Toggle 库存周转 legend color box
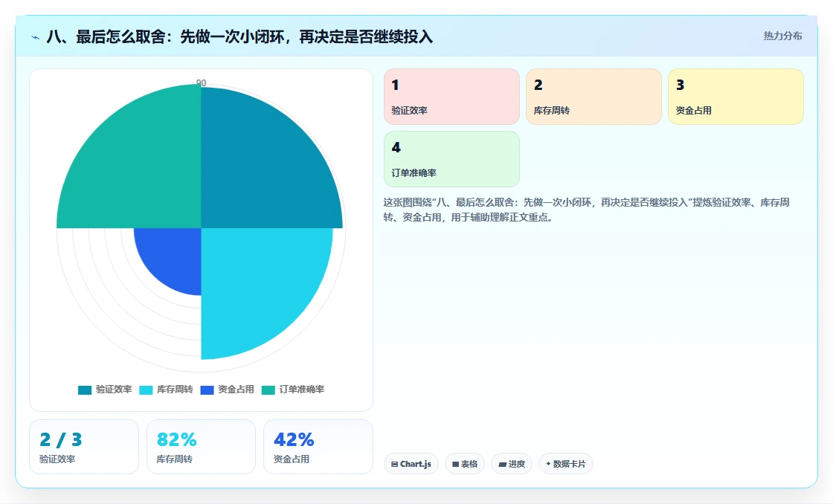Screen dimensions: 833x504 [x=146, y=390]
